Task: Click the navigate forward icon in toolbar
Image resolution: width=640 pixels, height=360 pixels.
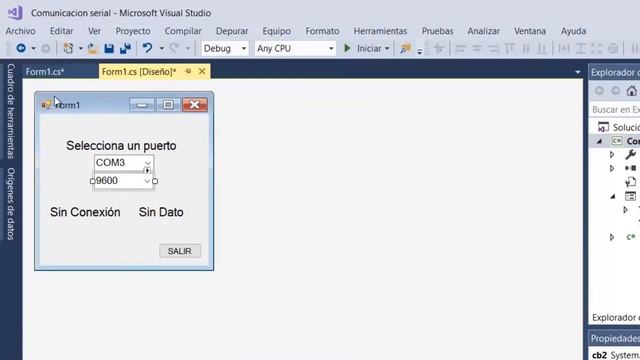Action: 46,49
